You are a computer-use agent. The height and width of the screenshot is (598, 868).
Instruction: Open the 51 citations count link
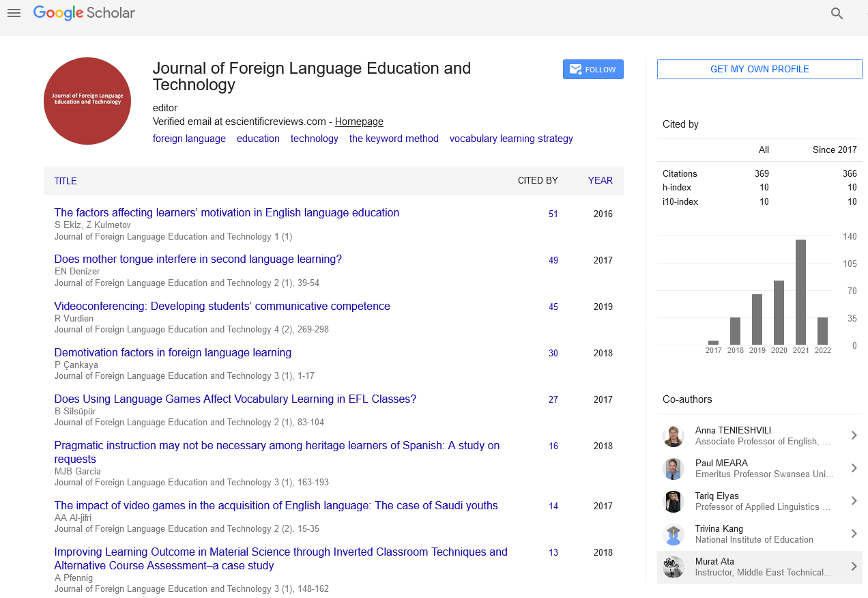(553, 214)
